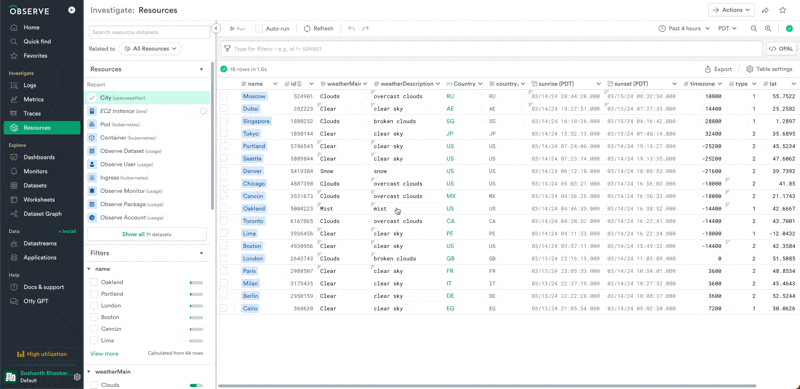Click the View more link
The image size is (800, 389).
[x=104, y=353]
